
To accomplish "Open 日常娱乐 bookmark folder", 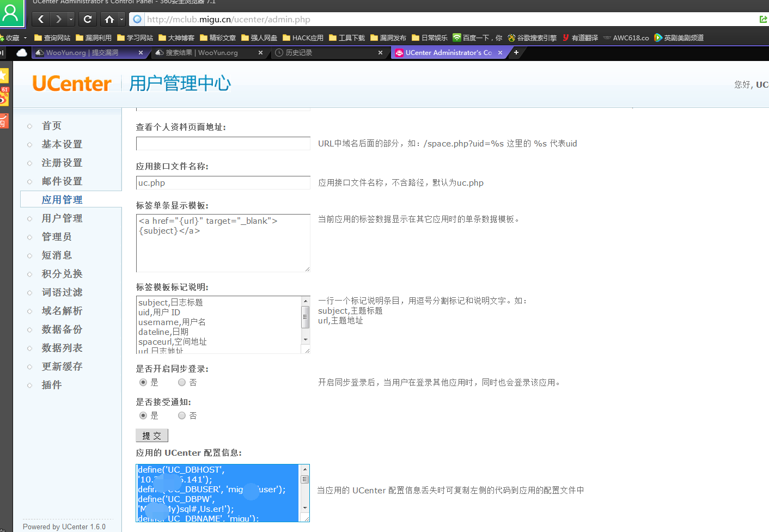I will (x=430, y=38).
